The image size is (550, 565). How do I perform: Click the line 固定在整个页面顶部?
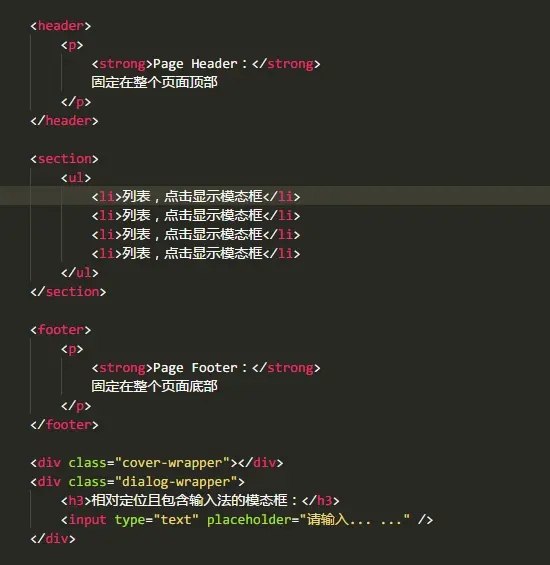154,83
